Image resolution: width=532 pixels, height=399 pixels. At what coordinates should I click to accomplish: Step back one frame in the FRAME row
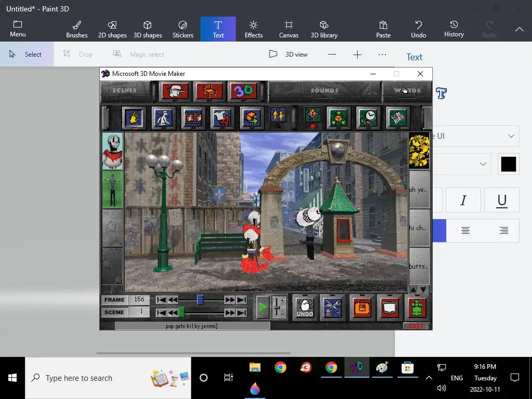[x=172, y=300]
